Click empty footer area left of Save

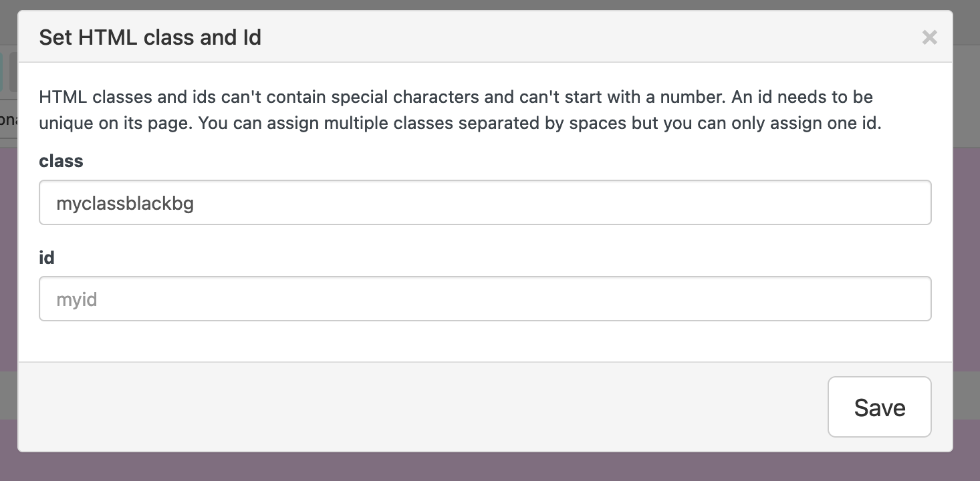pyautogui.click(x=401, y=407)
